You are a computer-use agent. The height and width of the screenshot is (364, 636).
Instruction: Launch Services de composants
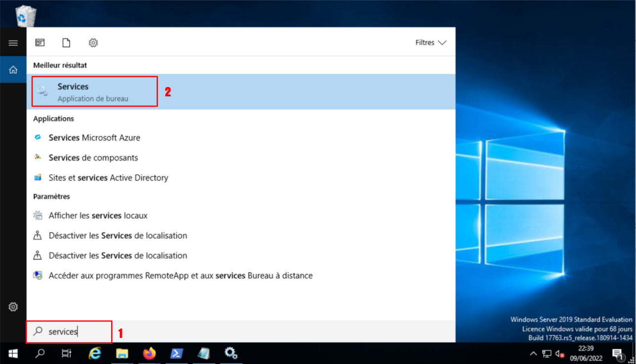tap(93, 158)
